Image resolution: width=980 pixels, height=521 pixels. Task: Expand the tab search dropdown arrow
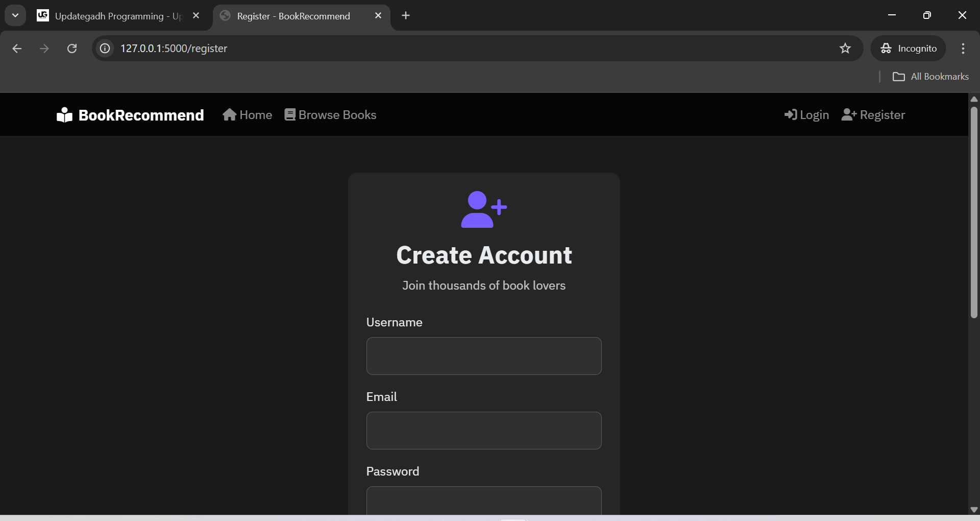[x=15, y=15]
